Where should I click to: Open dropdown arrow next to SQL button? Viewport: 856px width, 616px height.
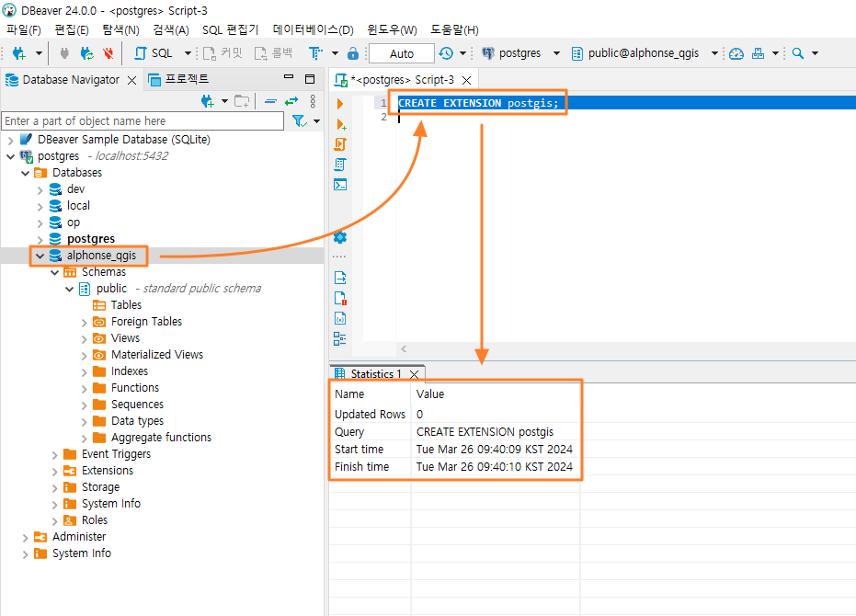(188, 53)
